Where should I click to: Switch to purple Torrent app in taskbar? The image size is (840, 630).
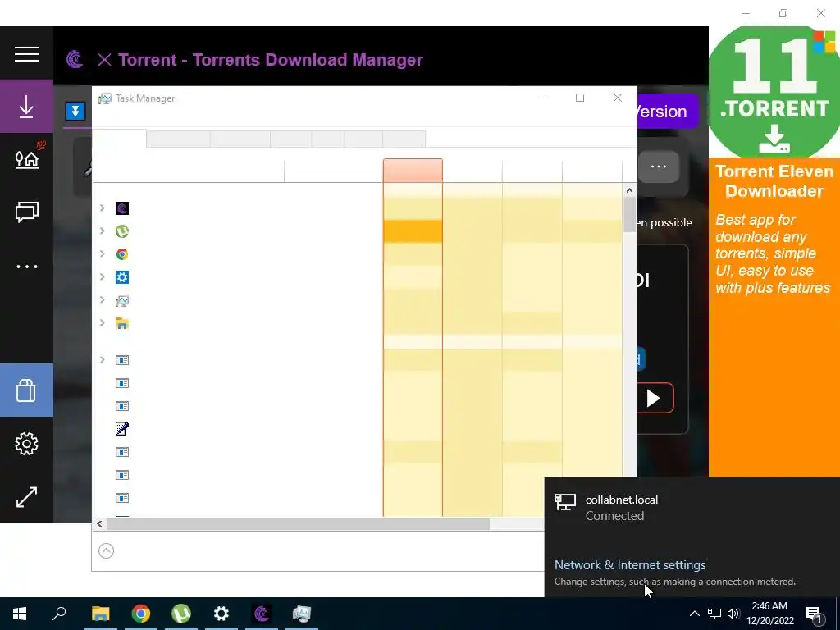(262, 614)
